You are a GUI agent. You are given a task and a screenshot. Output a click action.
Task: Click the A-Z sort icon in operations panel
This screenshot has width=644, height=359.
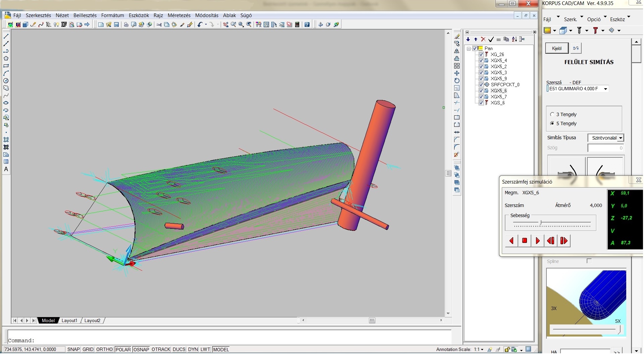pos(514,40)
